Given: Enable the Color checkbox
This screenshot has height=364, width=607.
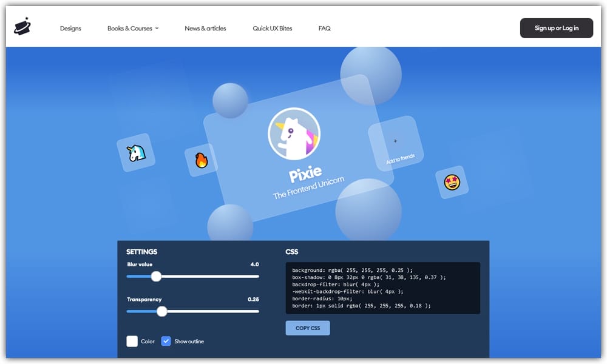Looking at the screenshot, I should [132, 341].
